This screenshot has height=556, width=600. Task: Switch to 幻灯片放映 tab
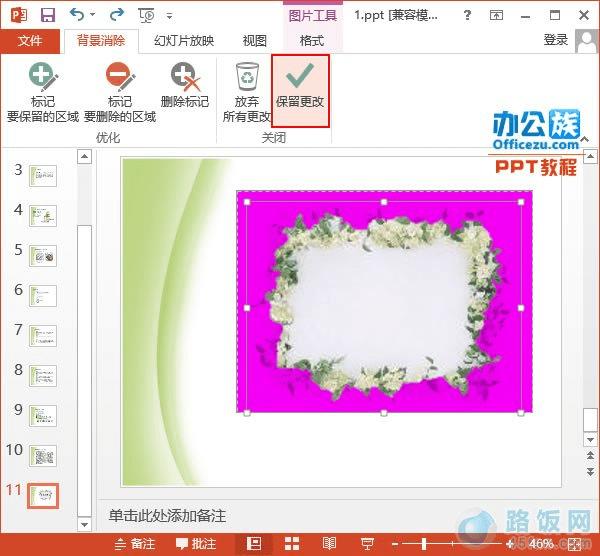click(x=184, y=40)
